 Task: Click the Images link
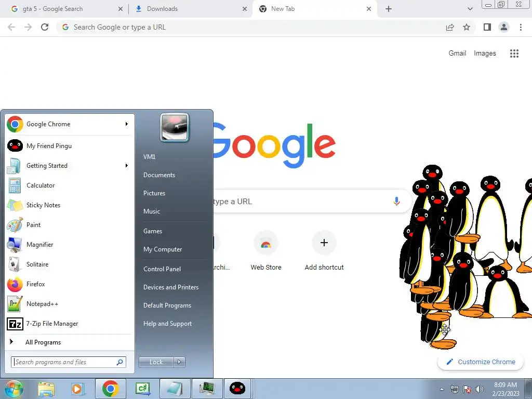point(485,54)
